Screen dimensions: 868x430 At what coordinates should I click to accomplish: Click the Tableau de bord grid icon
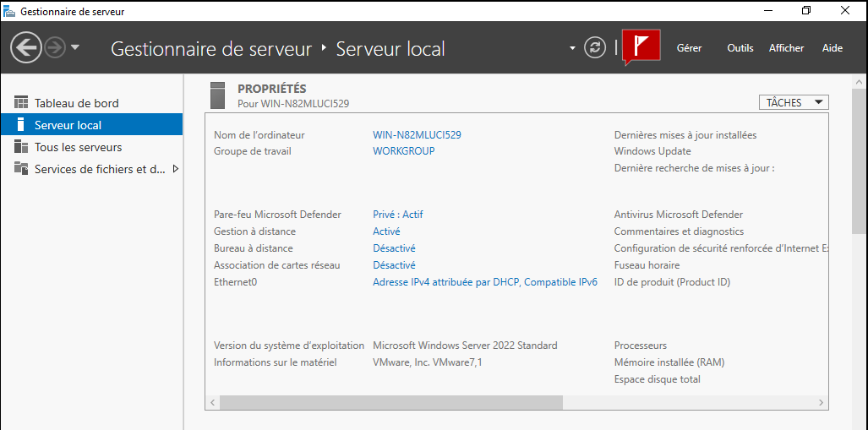pyautogui.click(x=21, y=102)
